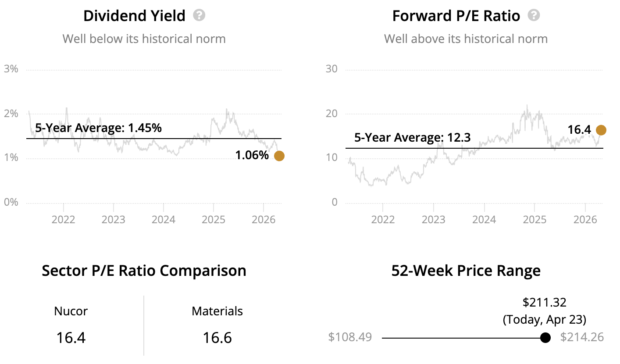Click the Nucor label in sector comparison
Viewport: 620px width, 364px height.
[71, 311]
